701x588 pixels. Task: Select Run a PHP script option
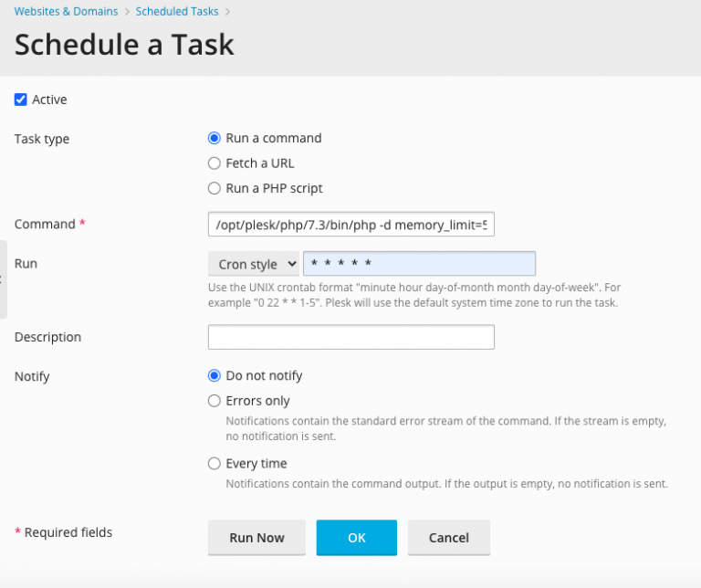[x=214, y=189]
